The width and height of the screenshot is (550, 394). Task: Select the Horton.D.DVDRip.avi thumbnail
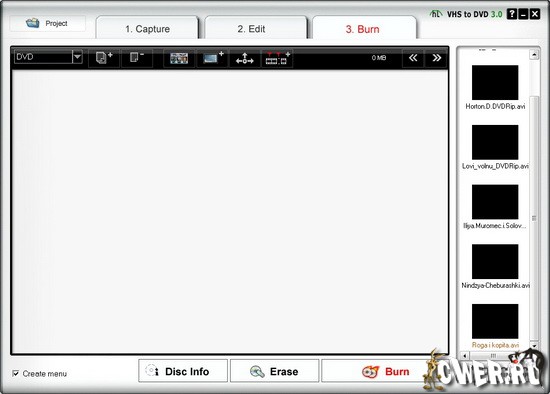coord(495,82)
